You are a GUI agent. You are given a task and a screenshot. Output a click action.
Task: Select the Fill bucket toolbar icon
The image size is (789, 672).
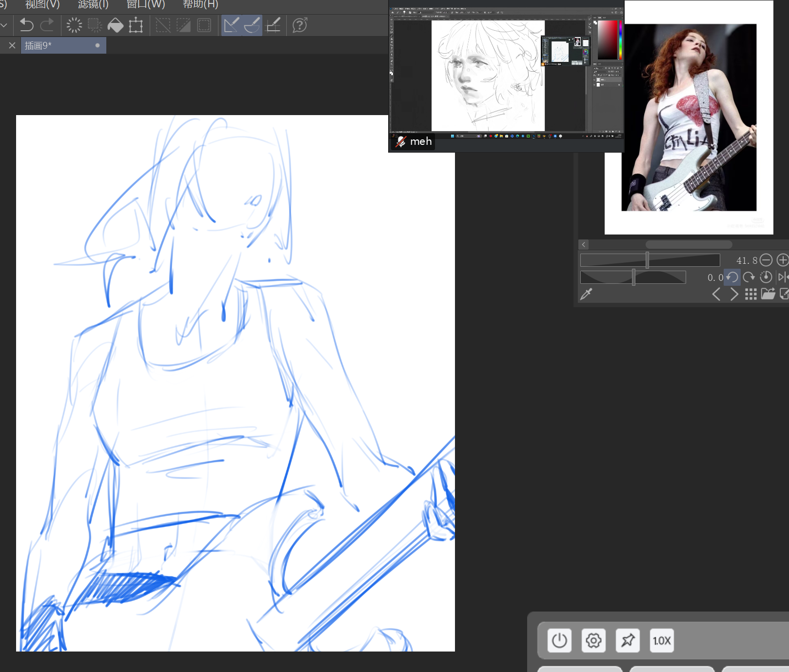pyautogui.click(x=115, y=25)
